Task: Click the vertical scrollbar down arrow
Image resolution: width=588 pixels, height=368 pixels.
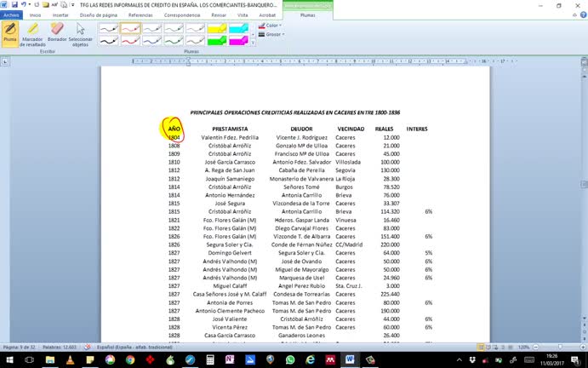Action: click(x=585, y=319)
